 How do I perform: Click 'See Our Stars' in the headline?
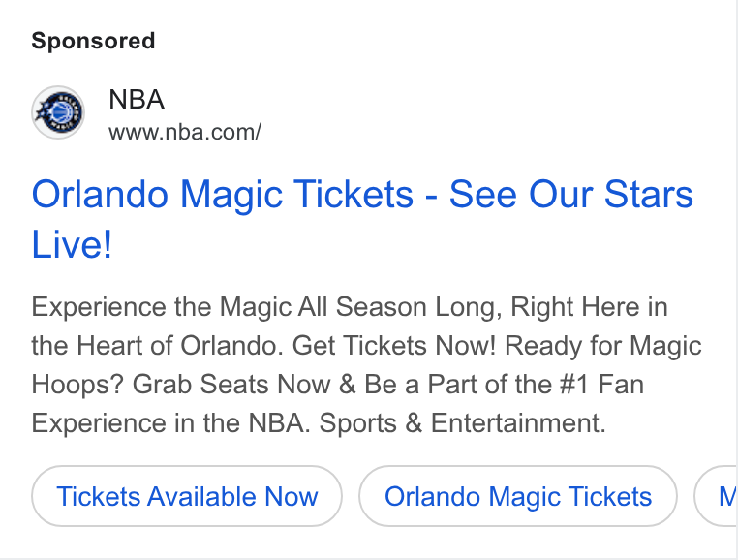571,194
